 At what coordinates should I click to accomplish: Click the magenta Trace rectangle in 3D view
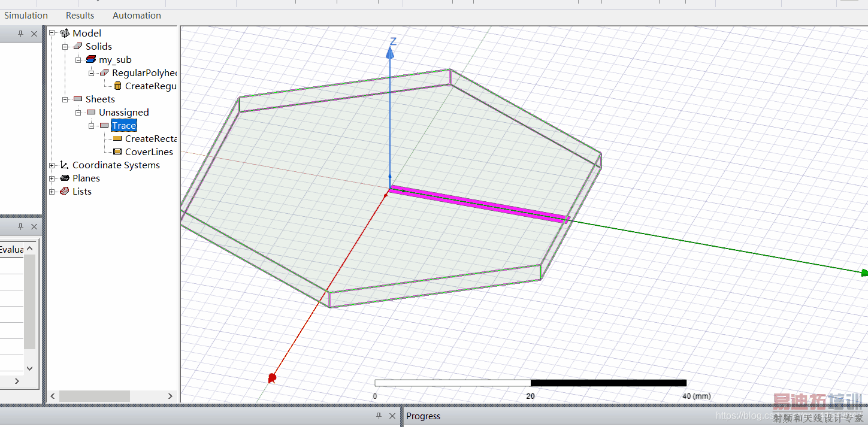tap(479, 204)
